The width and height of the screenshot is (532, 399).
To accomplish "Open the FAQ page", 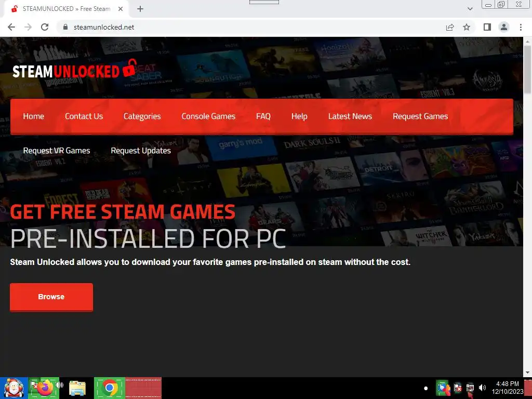I will (x=263, y=116).
